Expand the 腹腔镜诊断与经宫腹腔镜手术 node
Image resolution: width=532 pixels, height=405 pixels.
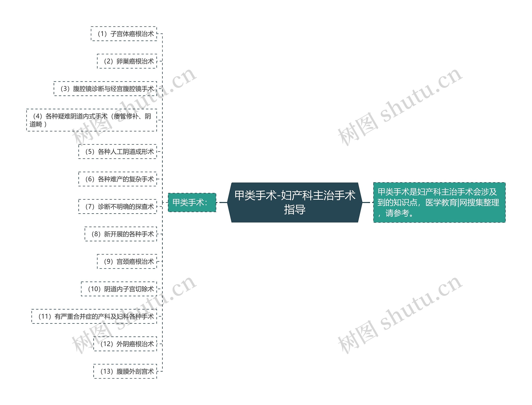tap(102, 85)
